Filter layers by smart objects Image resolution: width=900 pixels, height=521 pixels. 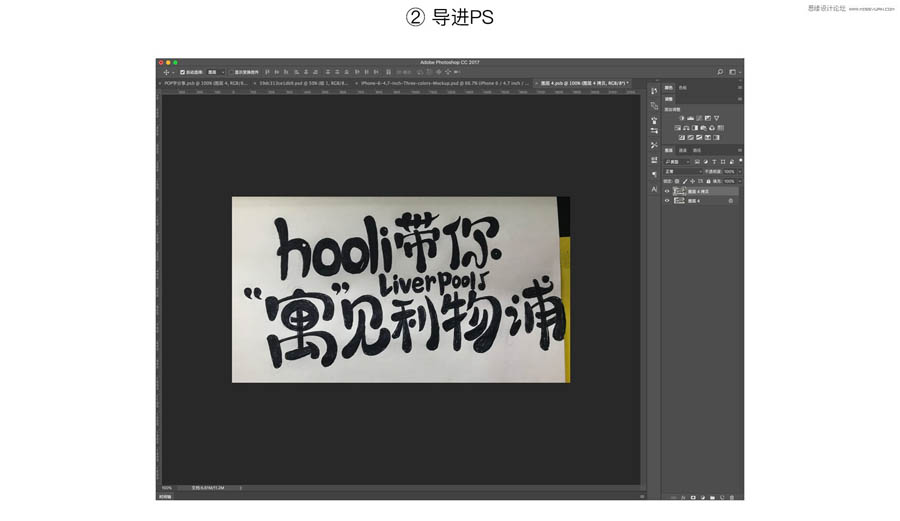click(x=731, y=162)
